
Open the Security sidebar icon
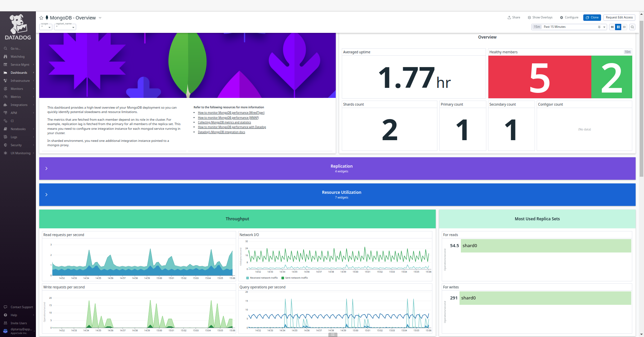click(x=15, y=145)
